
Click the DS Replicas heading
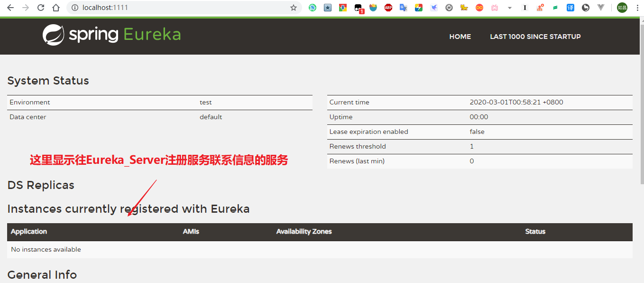tap(41, 185)
